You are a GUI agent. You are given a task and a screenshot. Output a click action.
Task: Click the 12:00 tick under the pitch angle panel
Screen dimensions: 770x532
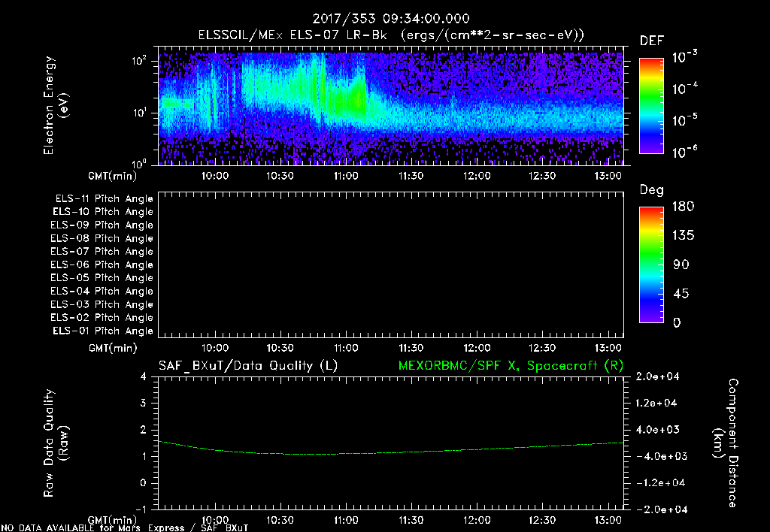pyautogui.click(x=477, y=349)
